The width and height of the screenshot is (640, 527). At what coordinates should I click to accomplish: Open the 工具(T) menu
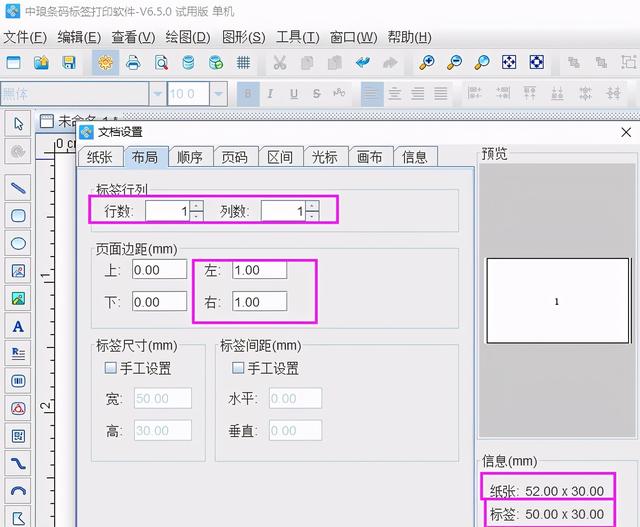click(297, 37)
